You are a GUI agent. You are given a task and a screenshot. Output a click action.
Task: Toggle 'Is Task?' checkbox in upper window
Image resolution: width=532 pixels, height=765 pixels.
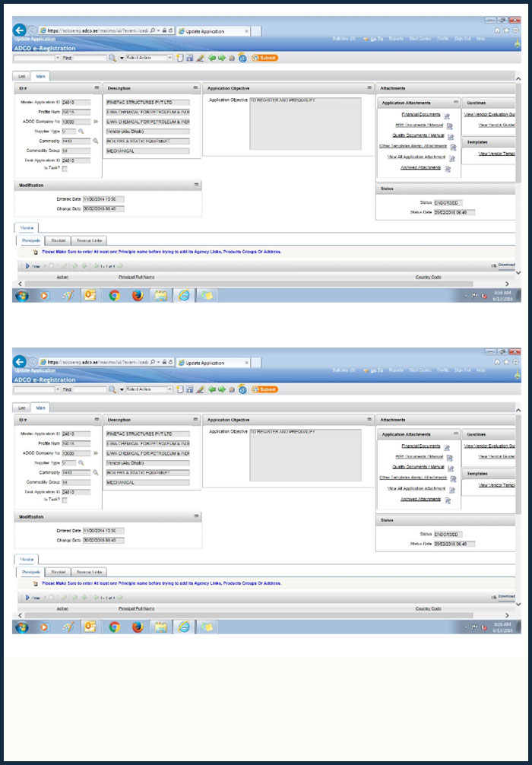(65, 169)
